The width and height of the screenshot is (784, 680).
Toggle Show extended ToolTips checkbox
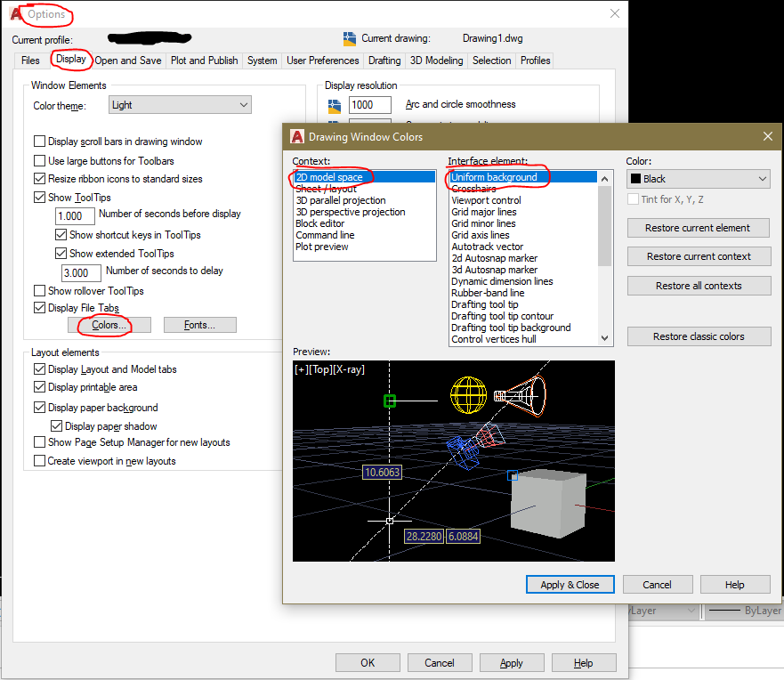tap(61, 254)
